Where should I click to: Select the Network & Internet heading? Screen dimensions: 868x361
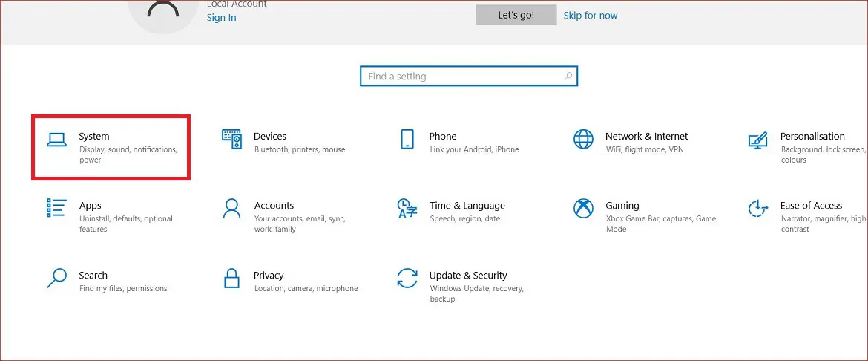pos(647,137)
